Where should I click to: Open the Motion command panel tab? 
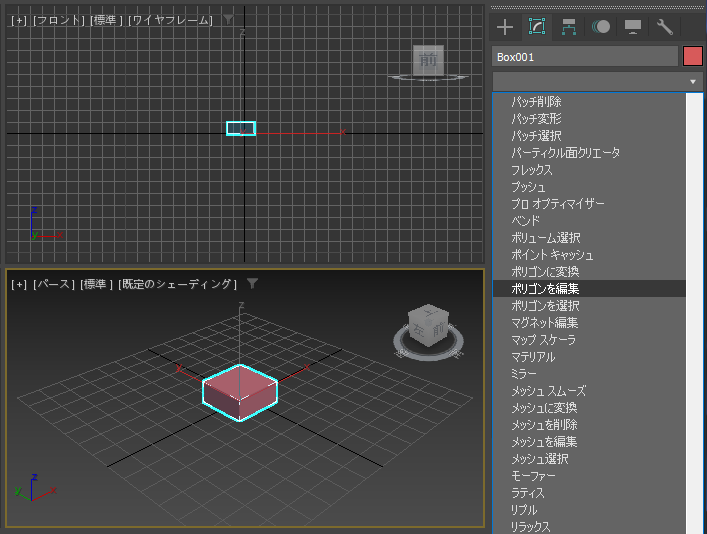(601, 27)
